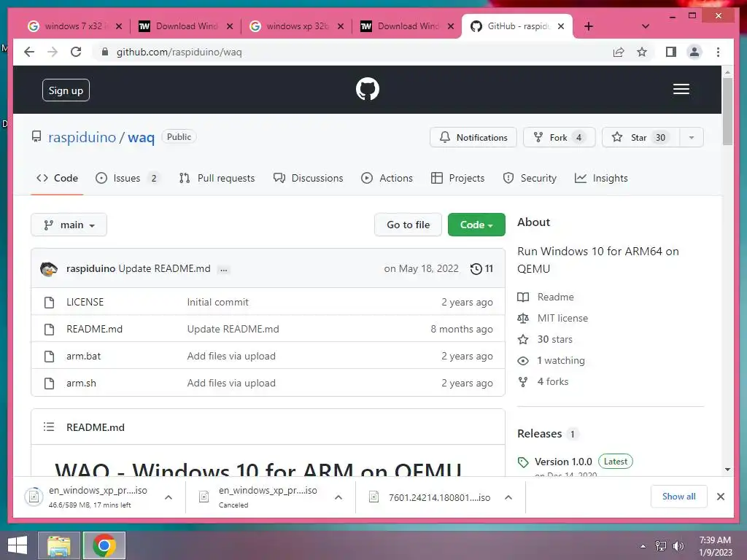747x560 pixels.
Task: Open the main branch dropdown
Action: 69,225
